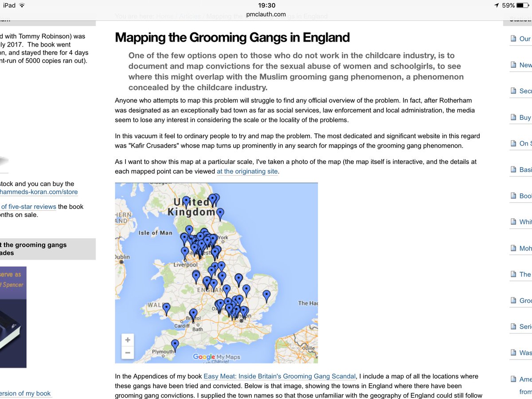Open the "Groo" sidebar article link
Viewport: 532px width, 399px height.
tap(526, 301)
